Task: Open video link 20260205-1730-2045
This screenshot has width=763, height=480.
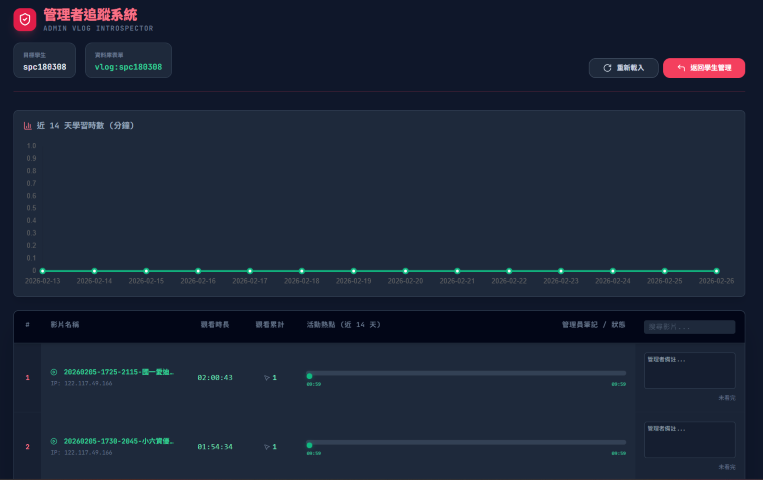Action: point(118,440)
